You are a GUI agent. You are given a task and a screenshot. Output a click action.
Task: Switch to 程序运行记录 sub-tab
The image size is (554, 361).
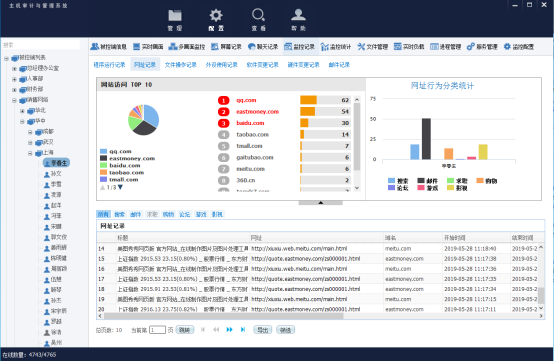coord(110,65)
